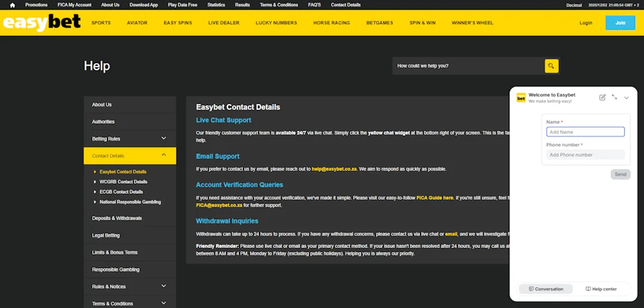Image resolution: width=644 pixels, height=308 pixels.
Task: Click the Live Chat Support heading
Action: coord(224,120)
